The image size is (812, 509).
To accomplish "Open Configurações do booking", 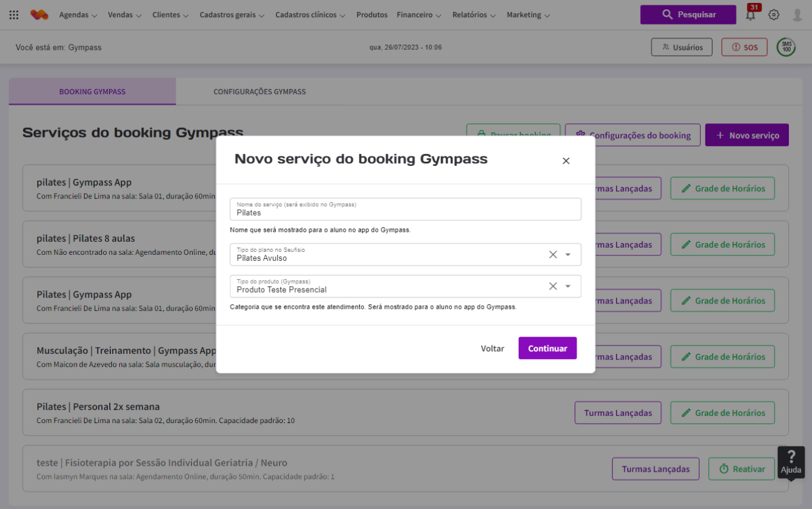I will [632, 135].
